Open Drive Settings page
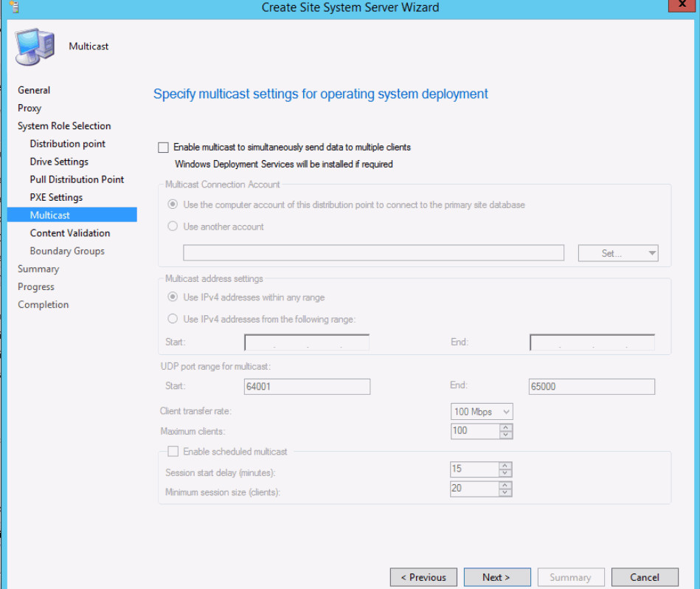 tap(59, 162)
